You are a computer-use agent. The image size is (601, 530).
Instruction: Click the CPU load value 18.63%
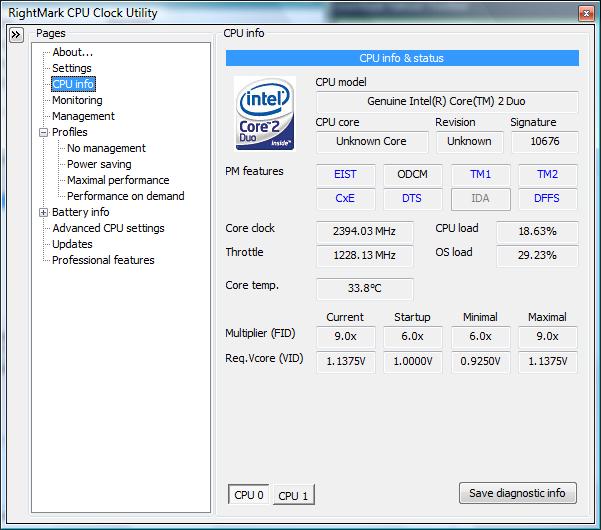[537, 232]
